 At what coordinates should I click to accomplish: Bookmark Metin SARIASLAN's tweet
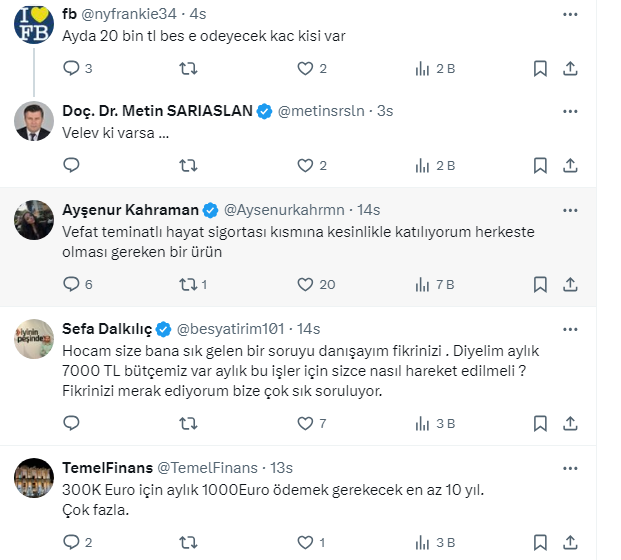(x=539, y=164)
